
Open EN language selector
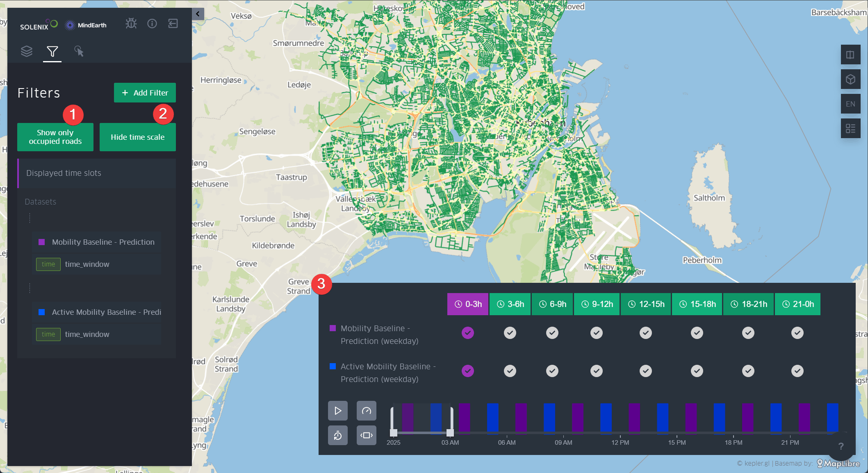click(850, 104)
